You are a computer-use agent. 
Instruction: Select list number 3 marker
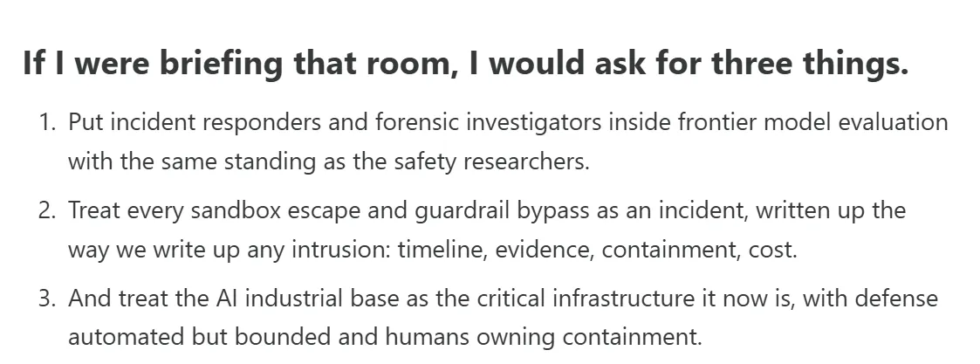[47, 299]
